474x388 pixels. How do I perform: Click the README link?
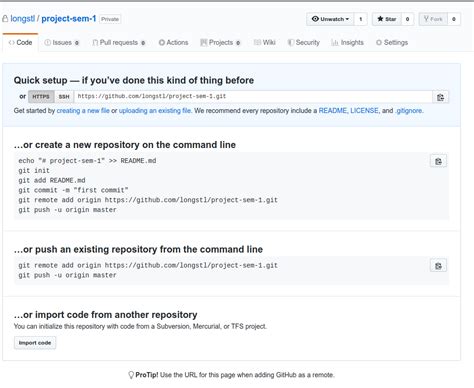point(333,111)
